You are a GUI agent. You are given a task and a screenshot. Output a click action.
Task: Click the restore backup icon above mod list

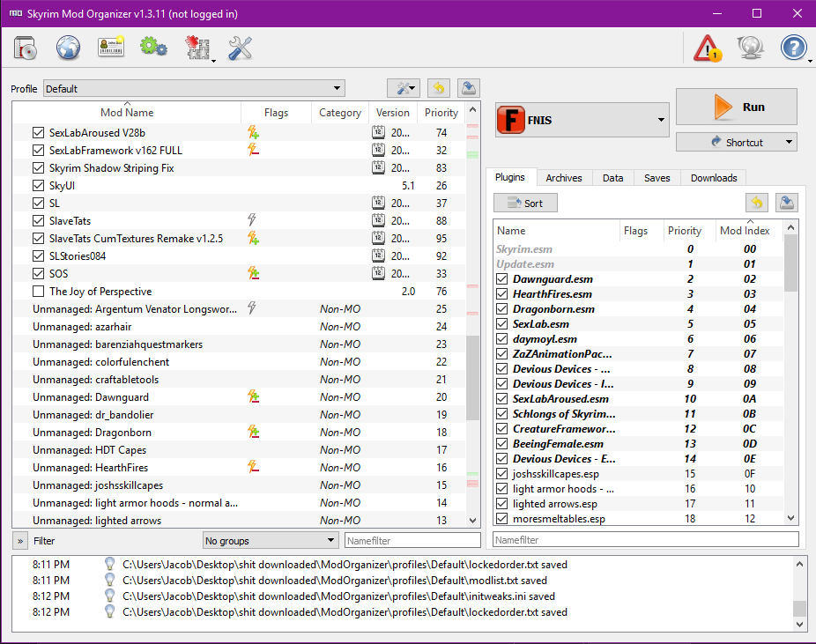[x=438, y=88]
